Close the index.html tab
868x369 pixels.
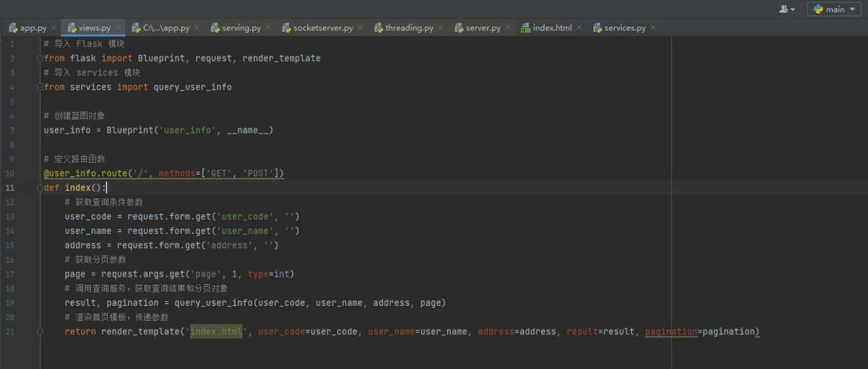tap(578, 28)
